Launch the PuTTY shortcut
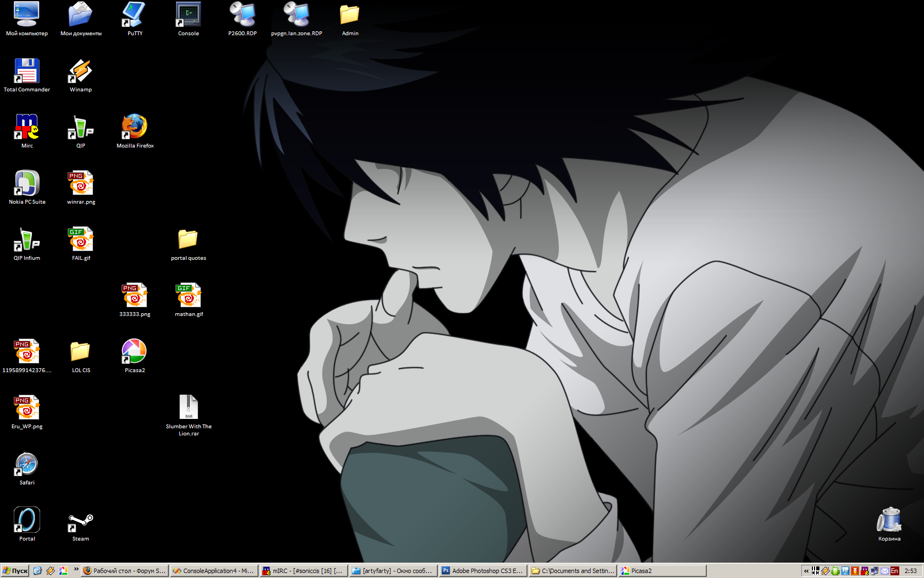The width and height of the screenshot is (924, 578). coord(134,19)
